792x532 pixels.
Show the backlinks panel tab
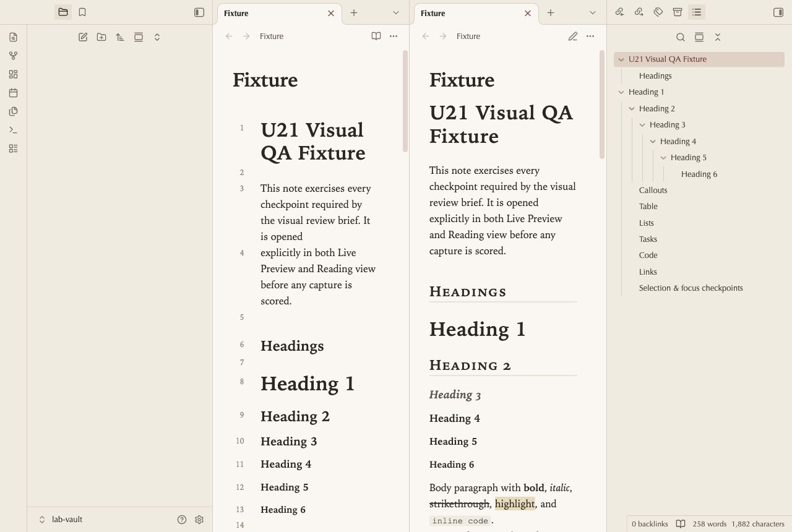[x=620, y=12]
